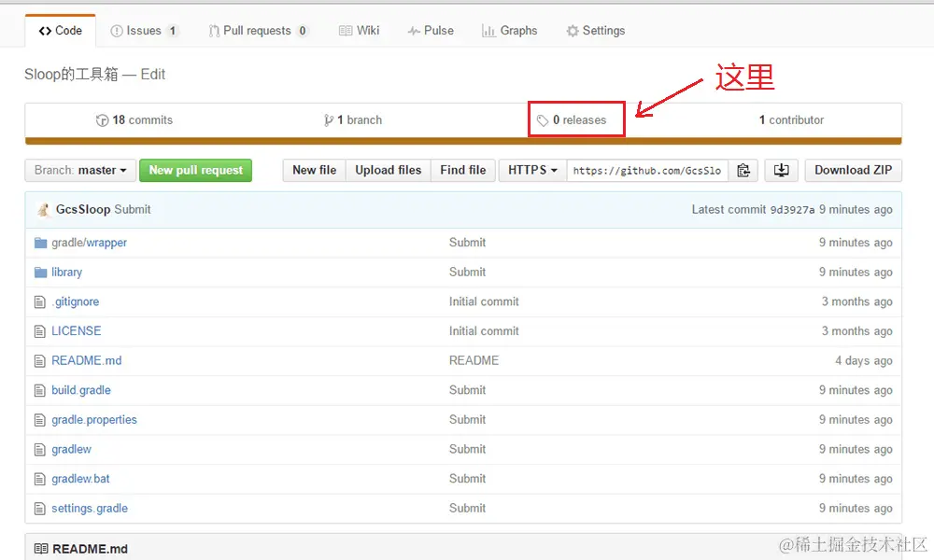The image size is (934, 560).
Task: Open repository Settings tab
Action: pyautogui.click(x=596, y=31)
